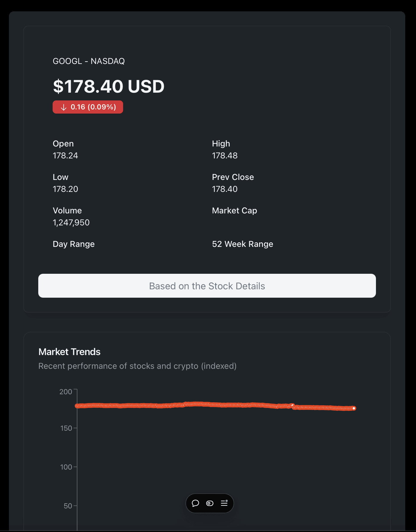Switch to the Market Trends section
Screen dimensions: 416x532
(x=69, y=352)
